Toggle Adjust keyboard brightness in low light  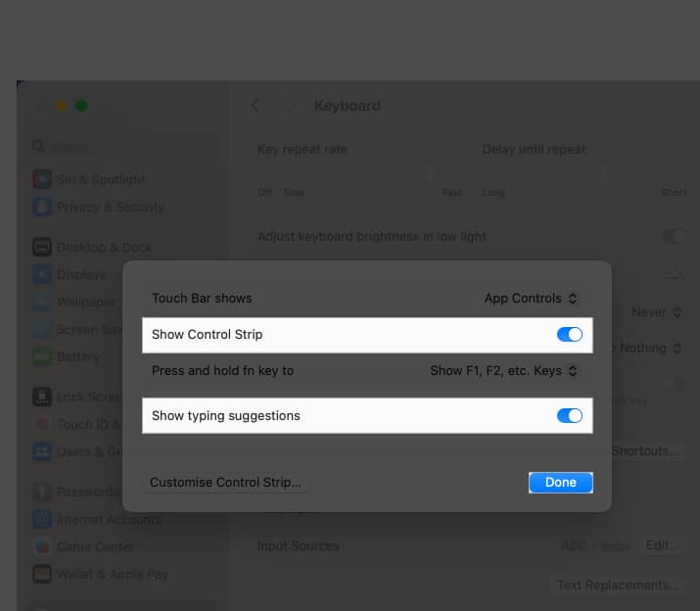pos(674,236)
